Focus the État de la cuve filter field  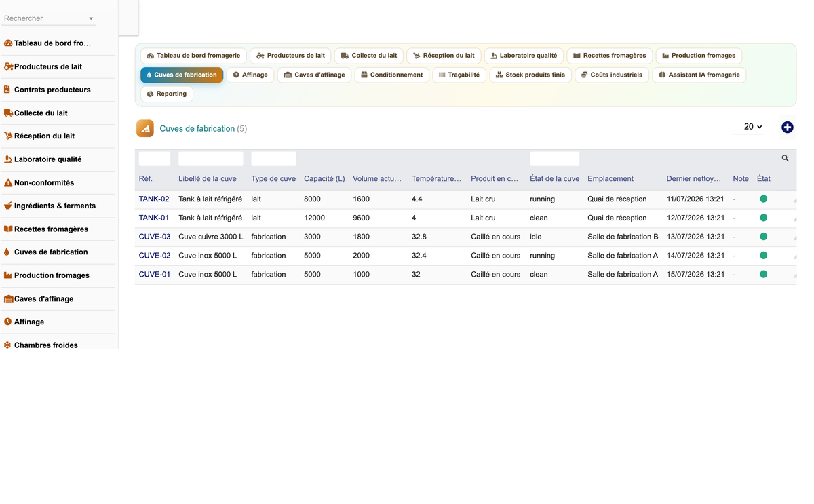coord(555,159)
